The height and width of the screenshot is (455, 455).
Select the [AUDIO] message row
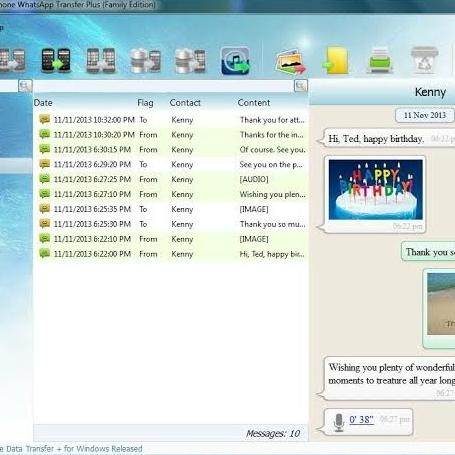point(172,179)
